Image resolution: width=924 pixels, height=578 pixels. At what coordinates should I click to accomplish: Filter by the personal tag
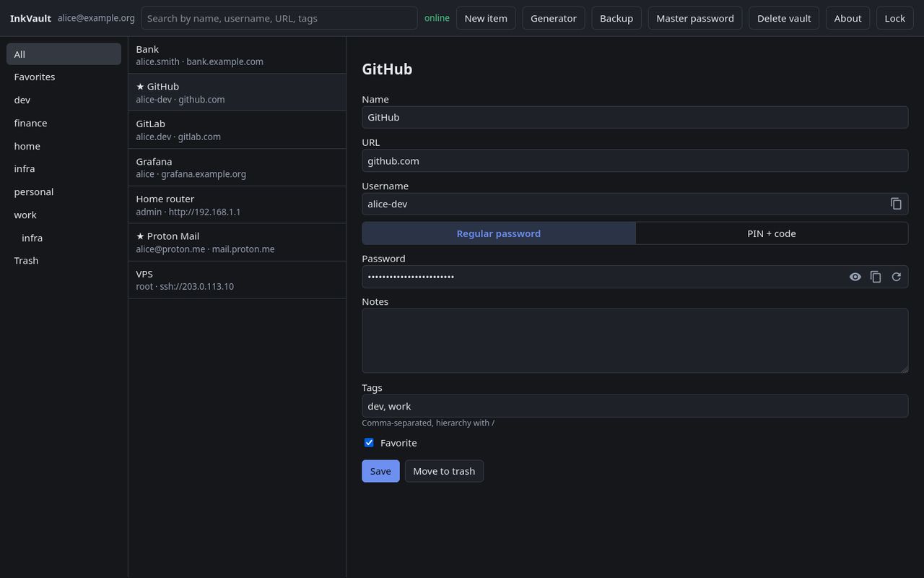click(x=64, y=191)
